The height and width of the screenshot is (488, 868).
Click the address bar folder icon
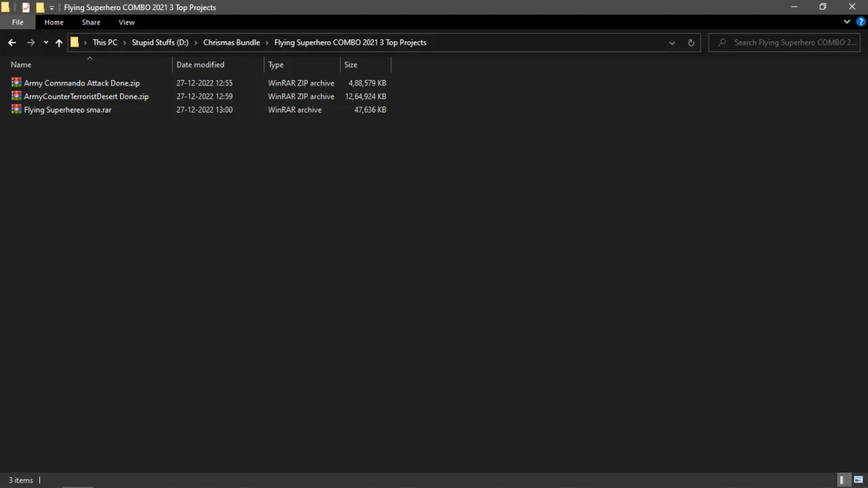(x=75, y=42)
